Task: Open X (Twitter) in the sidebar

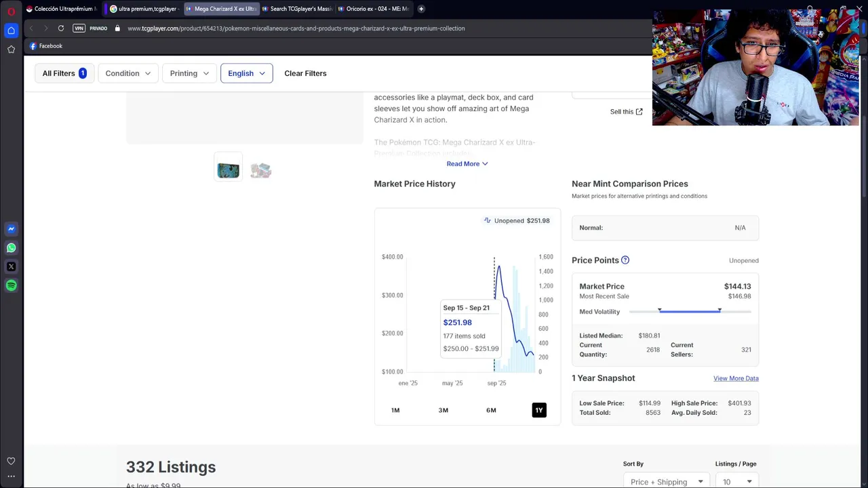Action: click(11, 267)
